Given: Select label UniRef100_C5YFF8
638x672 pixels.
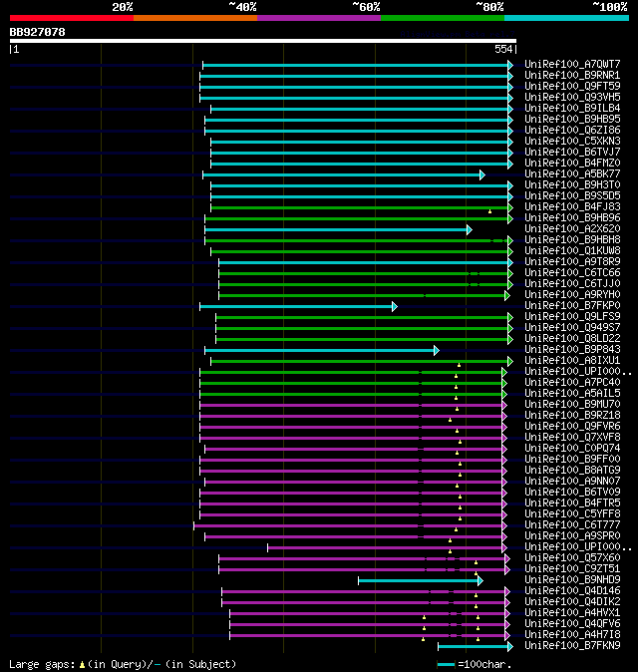Looking at the screenshot, I should coord(572,514).
